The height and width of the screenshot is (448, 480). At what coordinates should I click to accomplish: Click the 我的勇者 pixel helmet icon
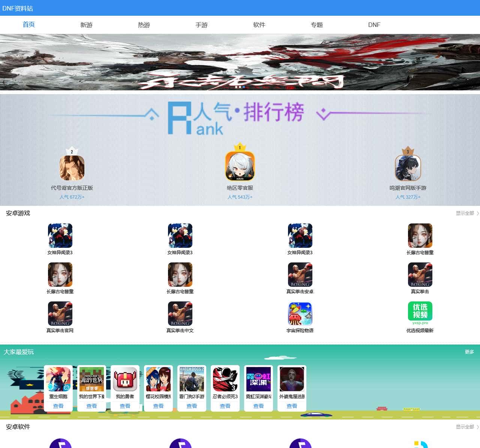[125, 379]
